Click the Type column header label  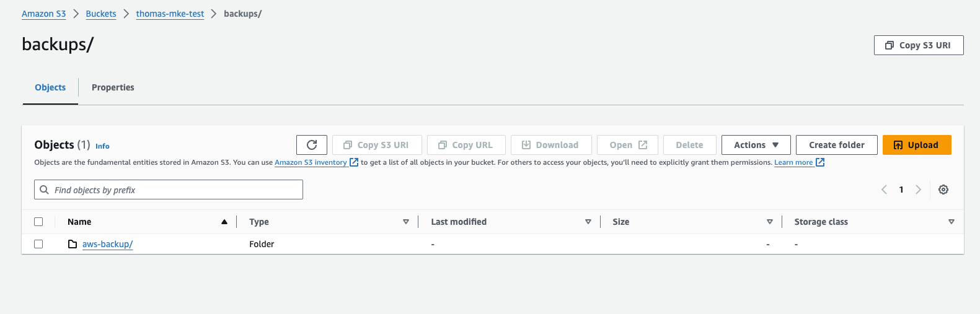click(259, 222)
